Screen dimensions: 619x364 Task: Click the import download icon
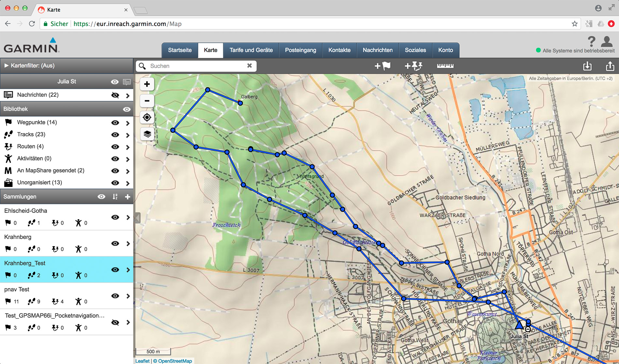[587, 66]
